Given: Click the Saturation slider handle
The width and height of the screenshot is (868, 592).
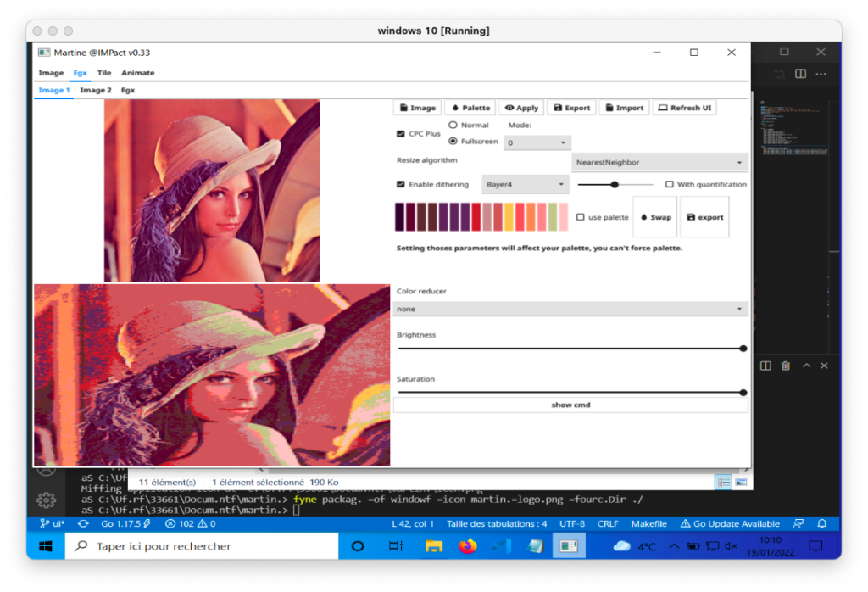Looking at the screenshot, I should point(743,392).
